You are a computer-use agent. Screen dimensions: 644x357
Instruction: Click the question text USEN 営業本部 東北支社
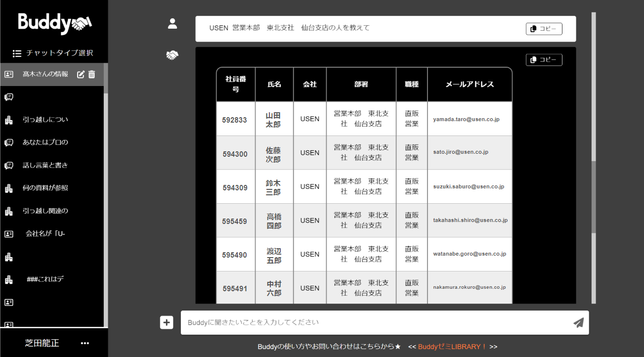coord(252,28)
